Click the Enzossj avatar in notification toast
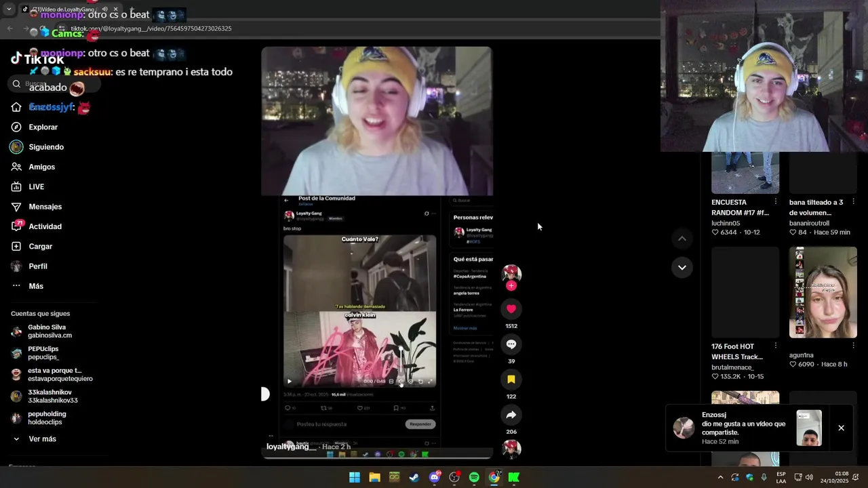Screen dimensions: 868x488 click(x=684, y=428)
